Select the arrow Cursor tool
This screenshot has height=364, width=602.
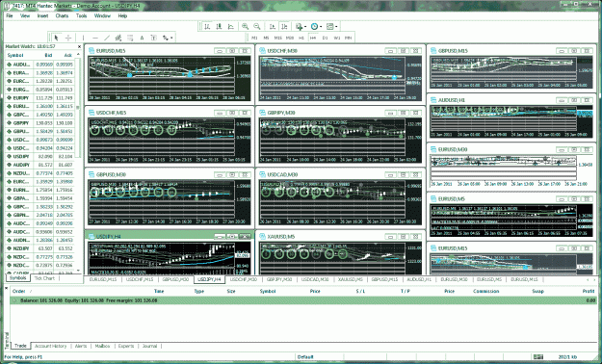coord(57,38)
